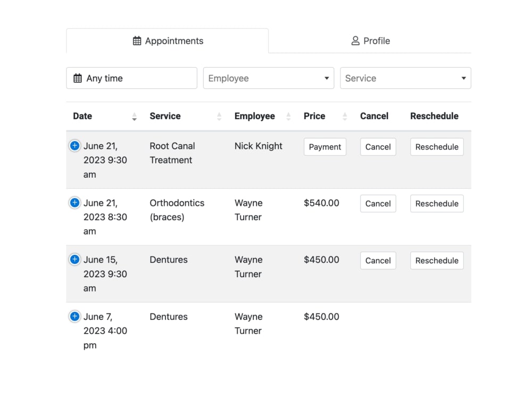Screen dimensions: 532x399
Task: Open the Employee dropdown
Action: [x=268, y=78]
